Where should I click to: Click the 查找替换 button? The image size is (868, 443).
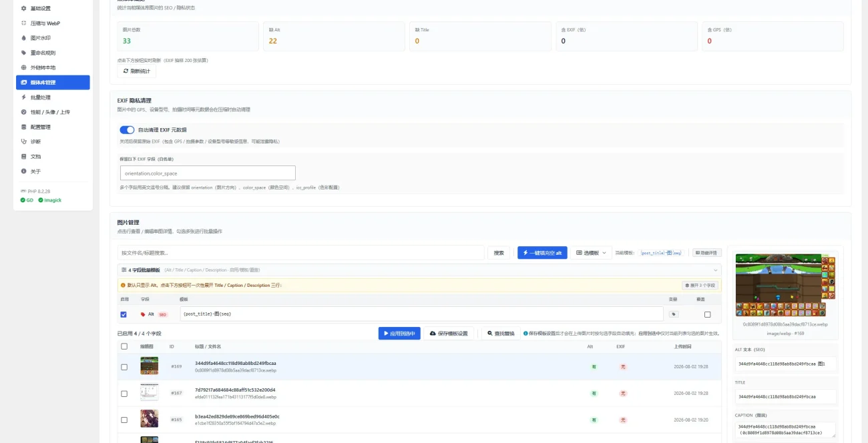tap(501, 334)
